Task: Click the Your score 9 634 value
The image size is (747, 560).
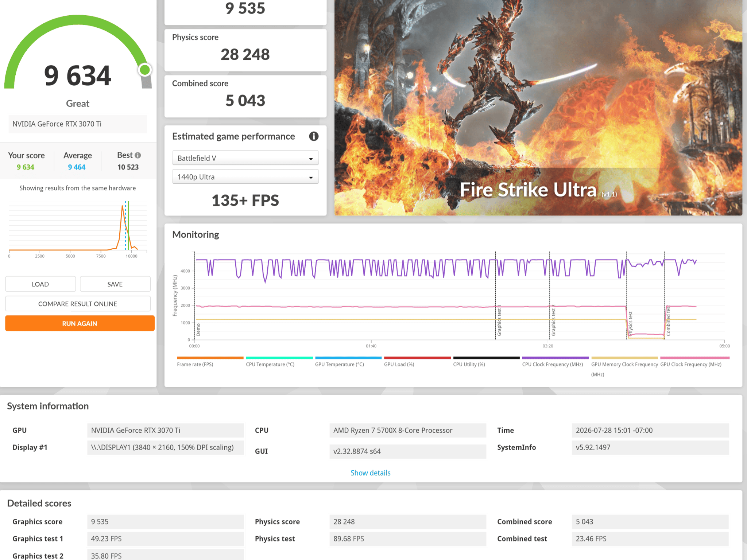Action: [26, 167]
